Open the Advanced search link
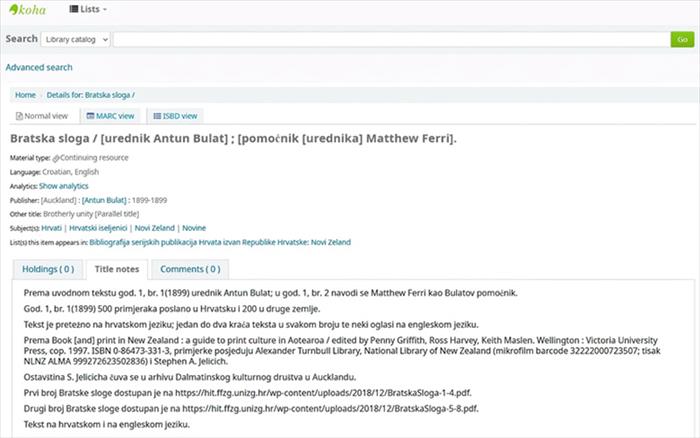 point(39,67)
